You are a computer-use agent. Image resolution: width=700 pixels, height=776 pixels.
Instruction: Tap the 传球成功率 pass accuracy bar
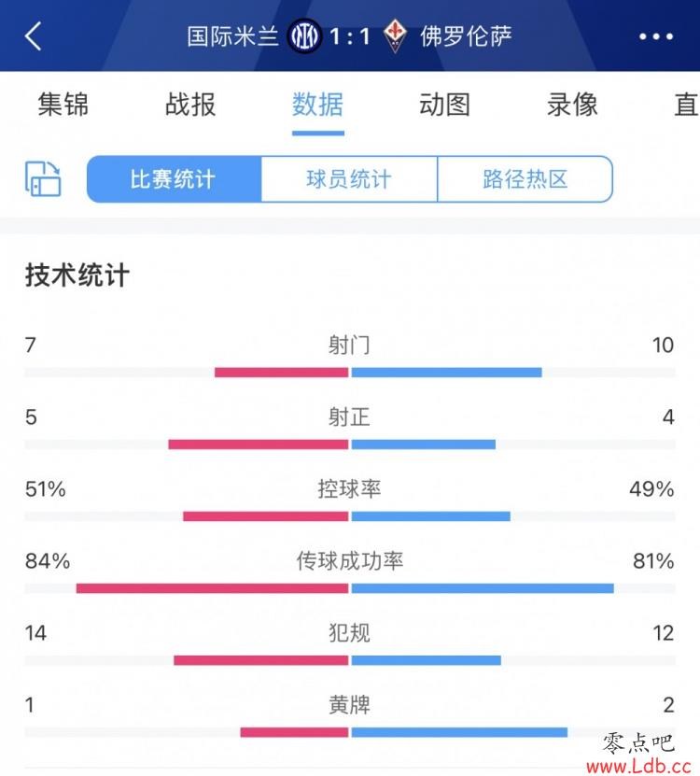tap(350, 588)
